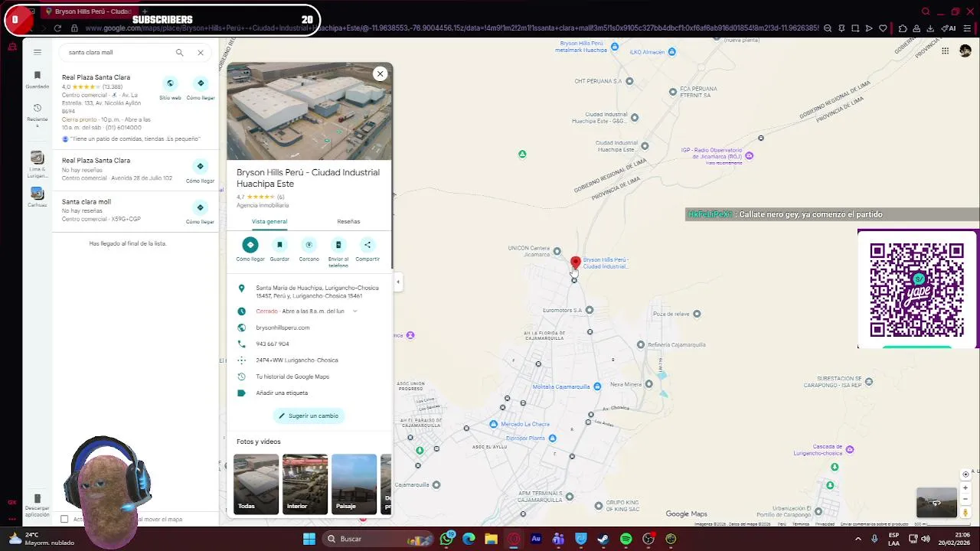This screenshot has width=980, height=551.
Task: Click the search magnifier in Maps search box
Action: 179,53
